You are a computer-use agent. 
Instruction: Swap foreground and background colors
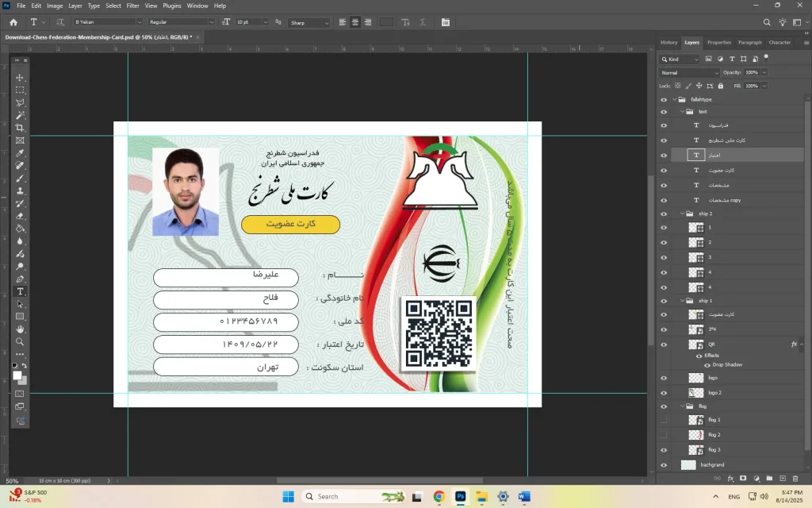coord(25,366)
